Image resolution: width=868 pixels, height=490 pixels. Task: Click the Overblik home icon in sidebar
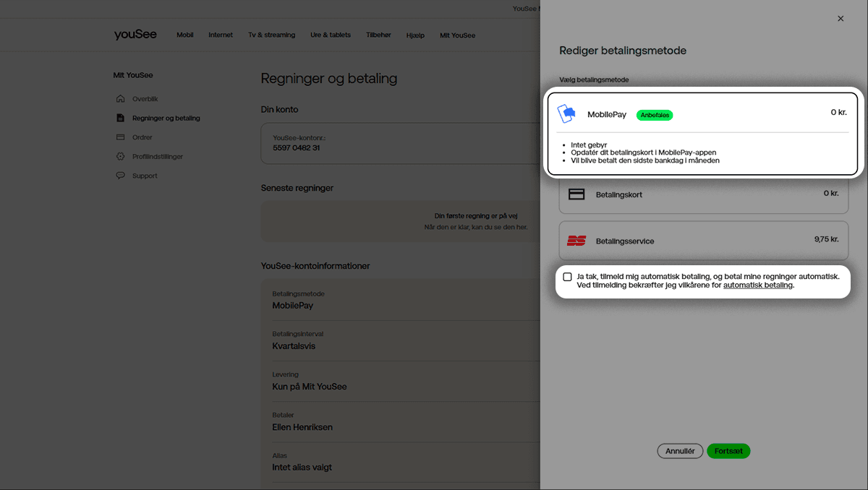click(120, 99)
